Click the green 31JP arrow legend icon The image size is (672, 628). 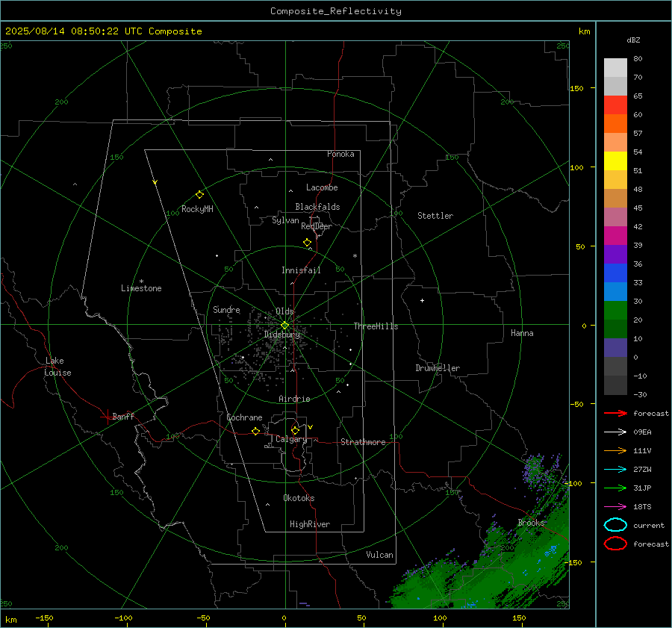tap(615, 488)
